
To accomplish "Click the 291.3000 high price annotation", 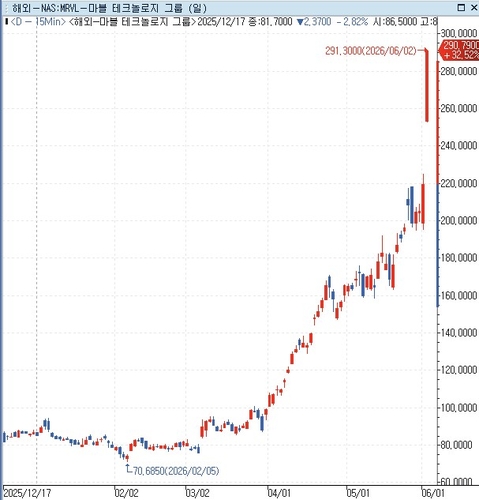I will [371, 51].
